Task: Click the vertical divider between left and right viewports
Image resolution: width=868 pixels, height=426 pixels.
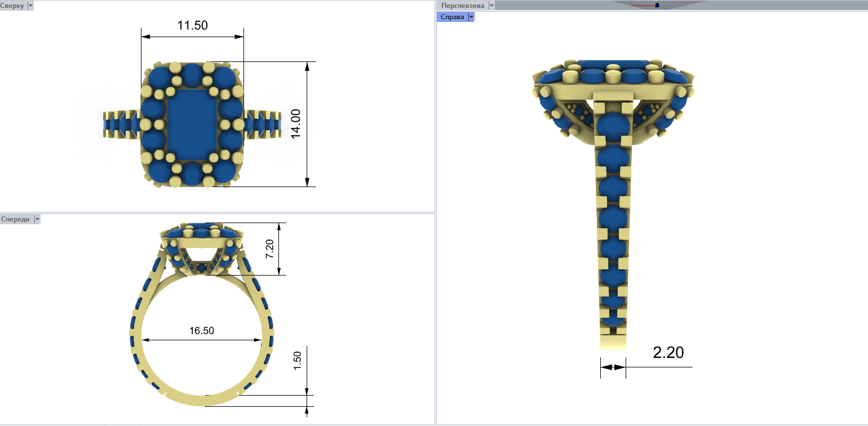Action: [436, 213]
